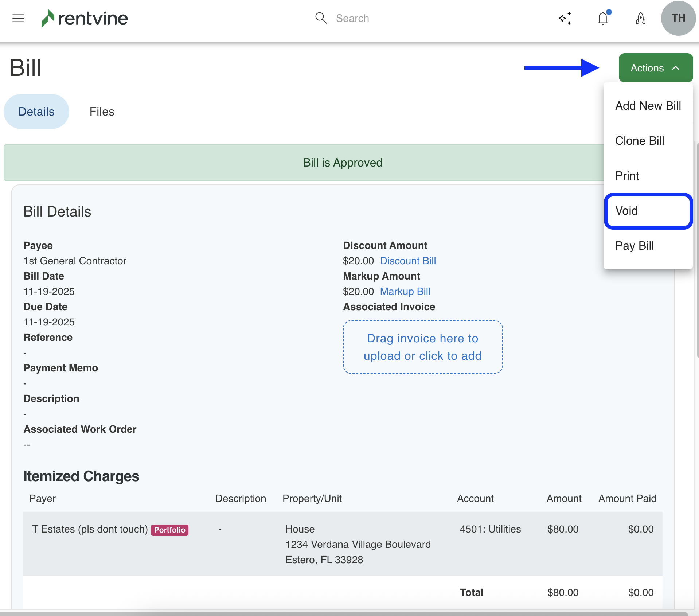Select Print from the Actions menu

point(627,176)
